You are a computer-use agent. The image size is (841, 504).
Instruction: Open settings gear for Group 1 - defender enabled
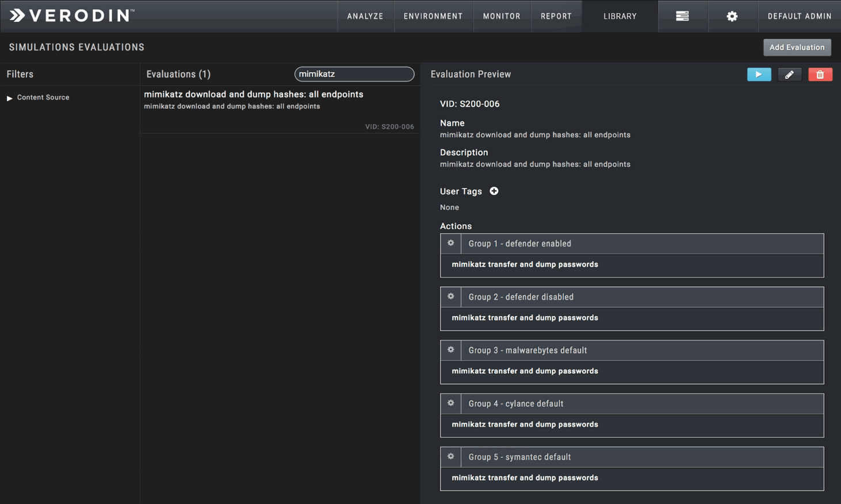pyautogui.click(x=450, y=243)
